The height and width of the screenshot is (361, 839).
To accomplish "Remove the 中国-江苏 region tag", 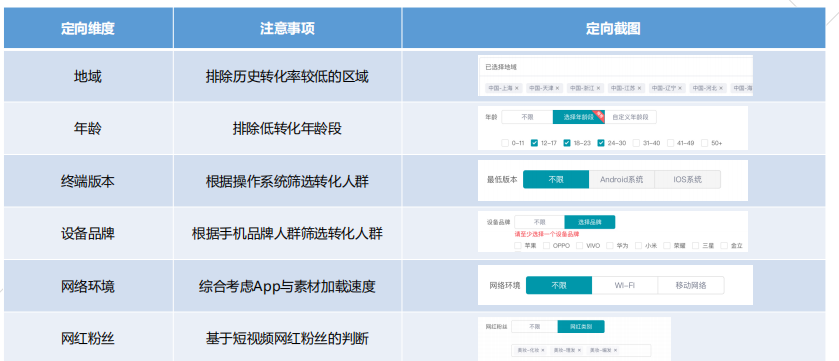I will [x=639, y=88].
